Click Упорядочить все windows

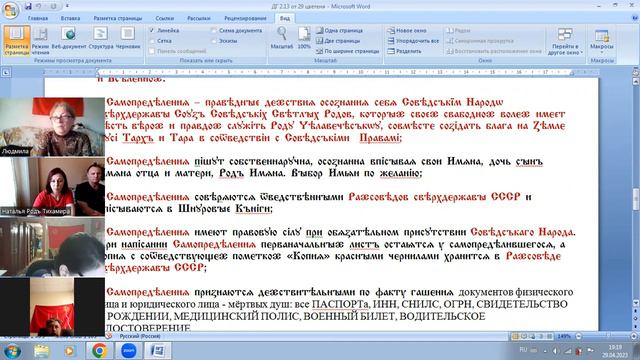click(413, 41)
